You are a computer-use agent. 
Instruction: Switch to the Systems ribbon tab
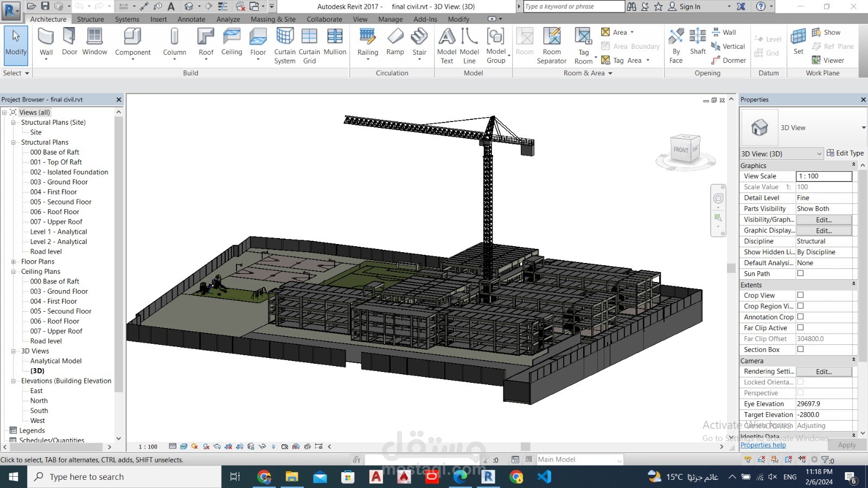pyautogui.click(x=127, y=19)
